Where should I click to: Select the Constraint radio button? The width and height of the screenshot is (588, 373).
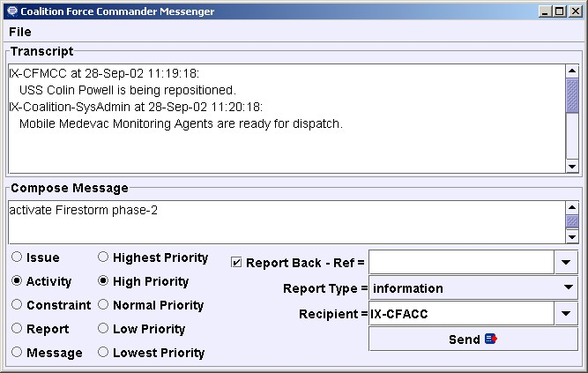17,305
